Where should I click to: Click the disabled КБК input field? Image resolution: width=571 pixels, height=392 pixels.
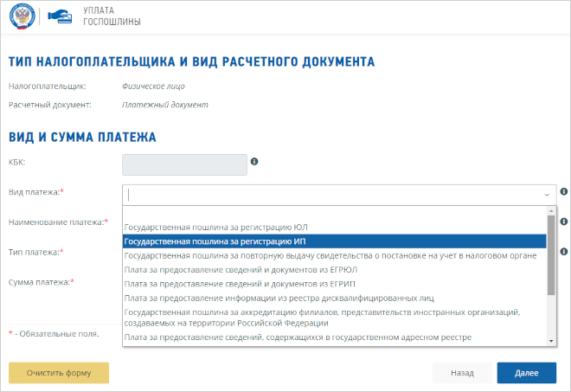tap(184, 164)
